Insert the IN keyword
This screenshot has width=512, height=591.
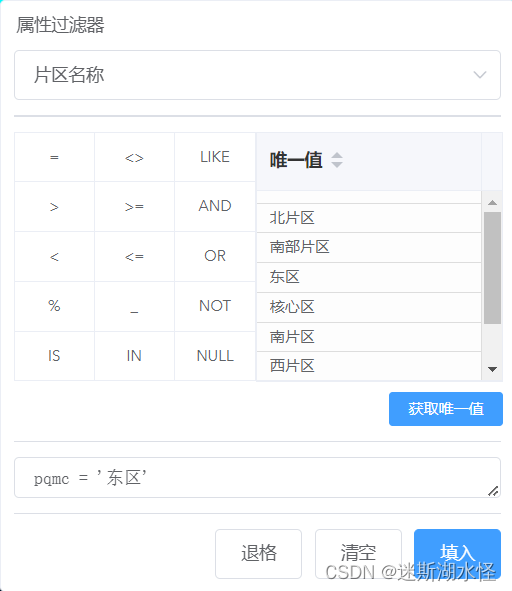click(134, 356)
